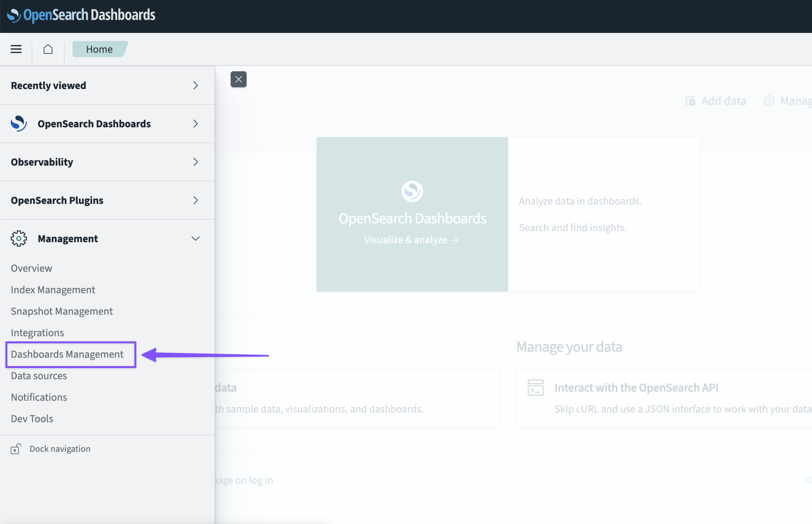Viewport: 812px width, 524px height.
Task: Click the Dock navigation lock icon
Action: 16,449
